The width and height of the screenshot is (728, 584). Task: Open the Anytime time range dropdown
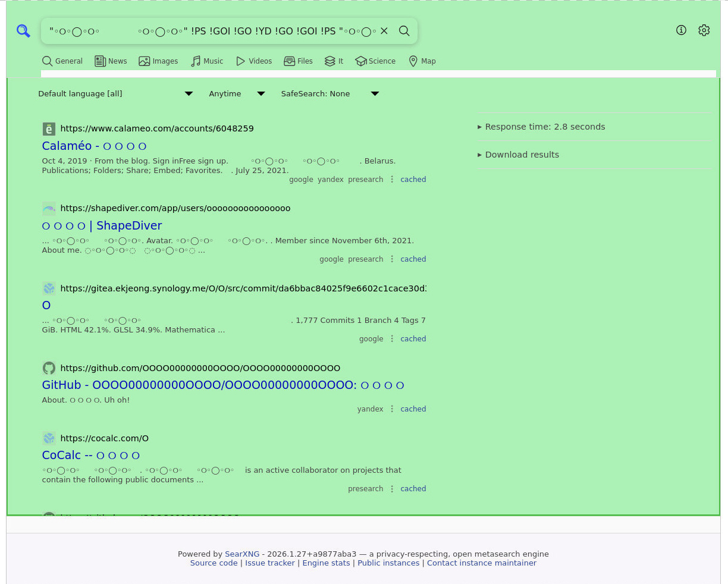237,94
